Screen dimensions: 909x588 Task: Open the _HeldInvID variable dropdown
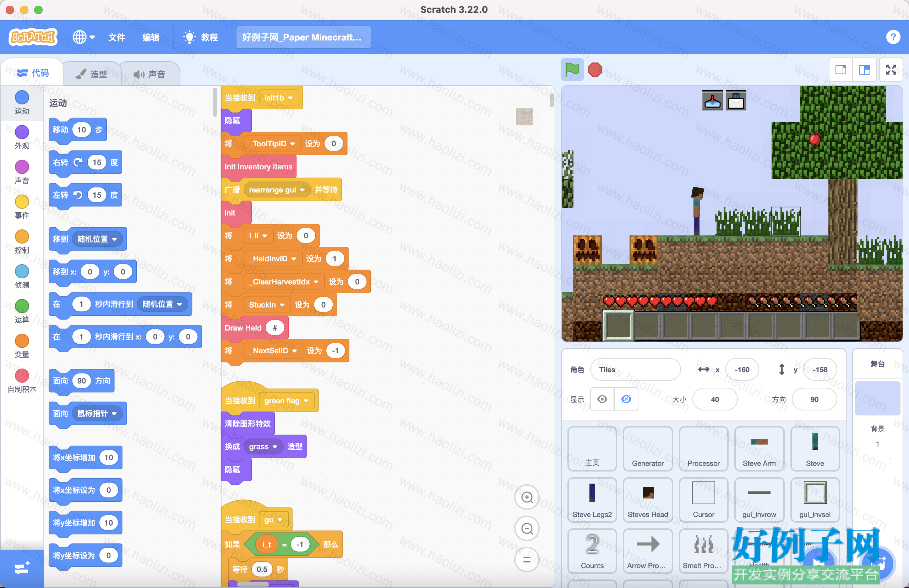tap(273, 258)
